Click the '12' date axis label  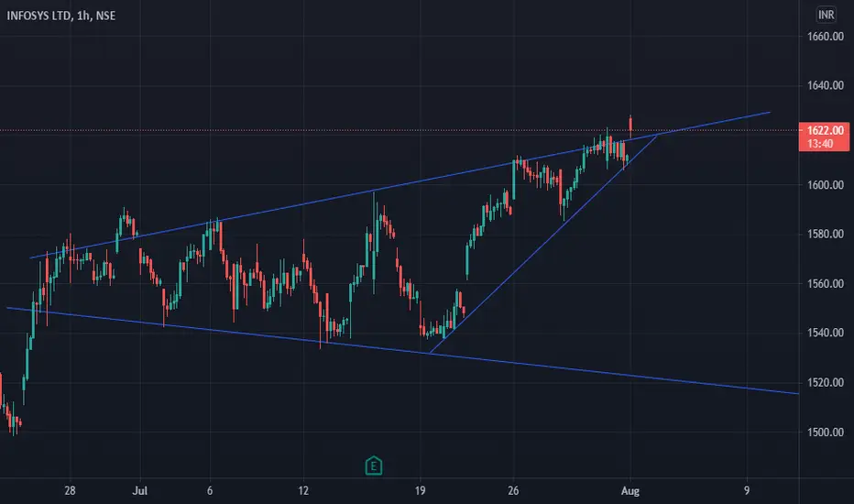click(303, 490)
